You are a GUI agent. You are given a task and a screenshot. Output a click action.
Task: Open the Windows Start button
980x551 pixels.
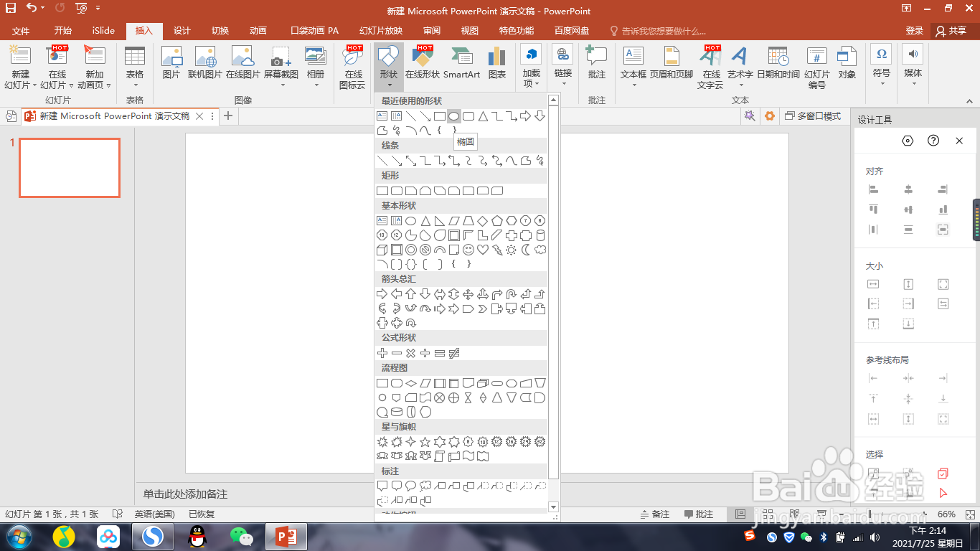[19, 536]
